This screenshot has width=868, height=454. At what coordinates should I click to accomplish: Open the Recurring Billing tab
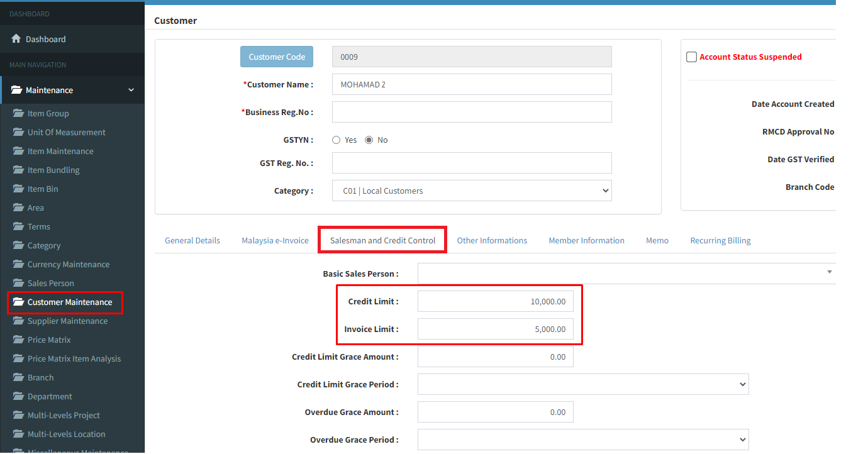720,240
